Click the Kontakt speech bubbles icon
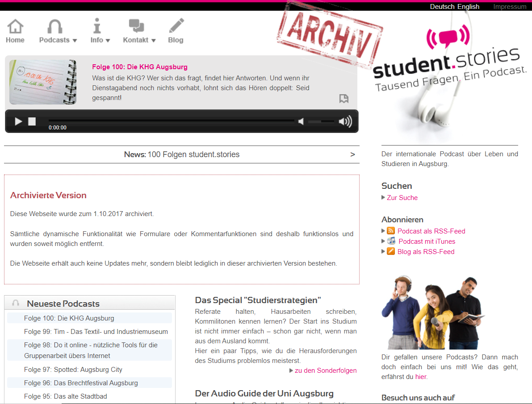 pyautogui.click(x=136, y=26)
